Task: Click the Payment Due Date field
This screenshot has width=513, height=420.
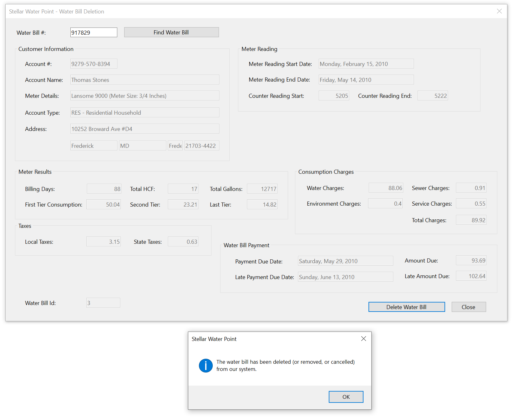Action: 346,261
